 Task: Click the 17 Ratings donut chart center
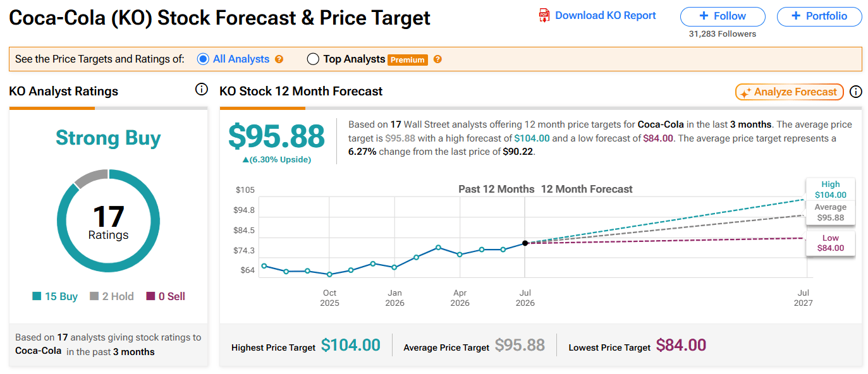click(x=108, y=222)
